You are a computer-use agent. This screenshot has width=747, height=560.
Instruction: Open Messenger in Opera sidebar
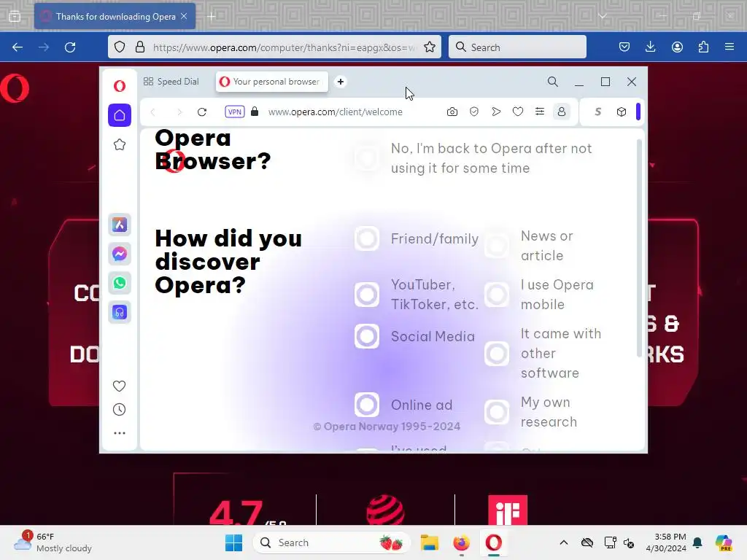click(x=120, y=254)
